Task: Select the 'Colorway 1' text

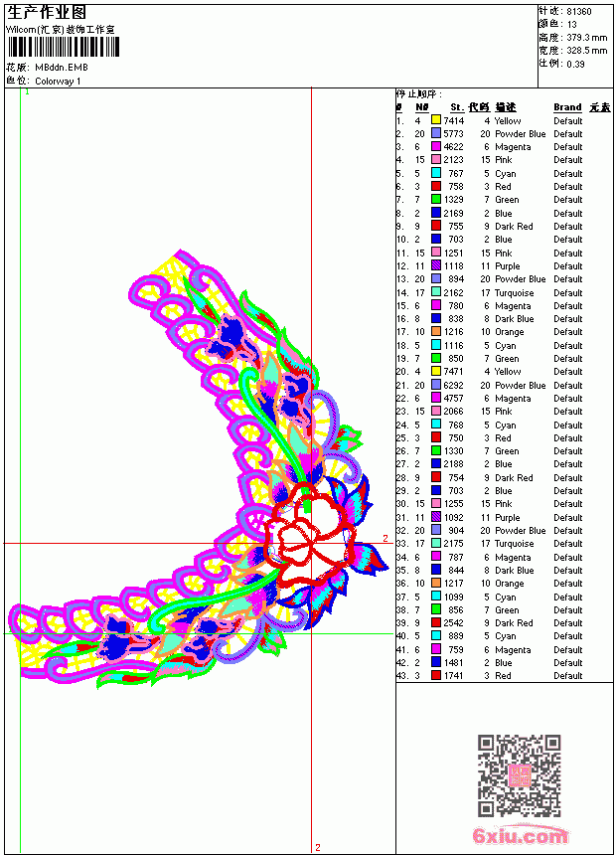Action: click(58, 82)
